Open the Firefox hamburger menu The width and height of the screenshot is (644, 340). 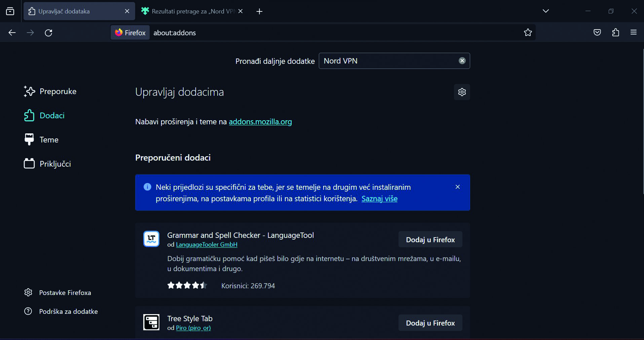[633, 33]
